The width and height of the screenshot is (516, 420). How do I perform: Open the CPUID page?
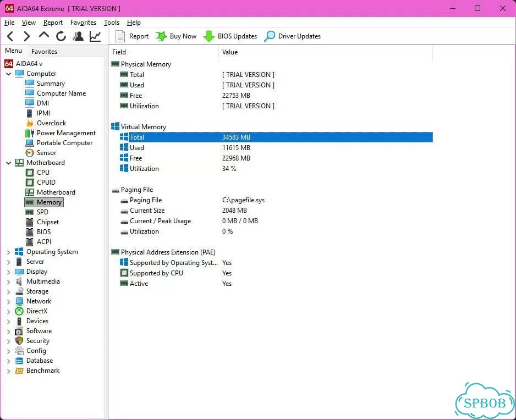tap(46, 182)
